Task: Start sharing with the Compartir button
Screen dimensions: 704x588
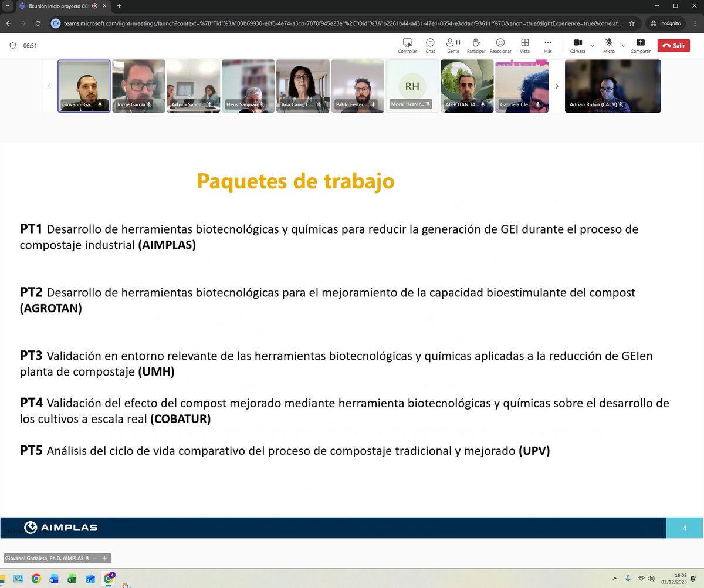Action: (x=640, y=46)
